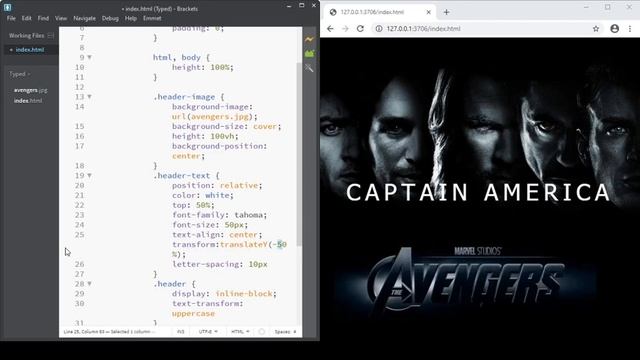Click '100vh' height value on line 16
The width and height of the screenshot is (640, 360).
tap(222, 136)
